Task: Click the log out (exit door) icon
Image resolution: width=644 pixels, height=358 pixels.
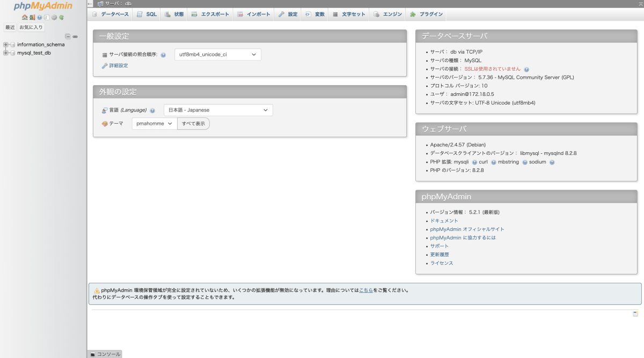Action: [x=32, y=17]
